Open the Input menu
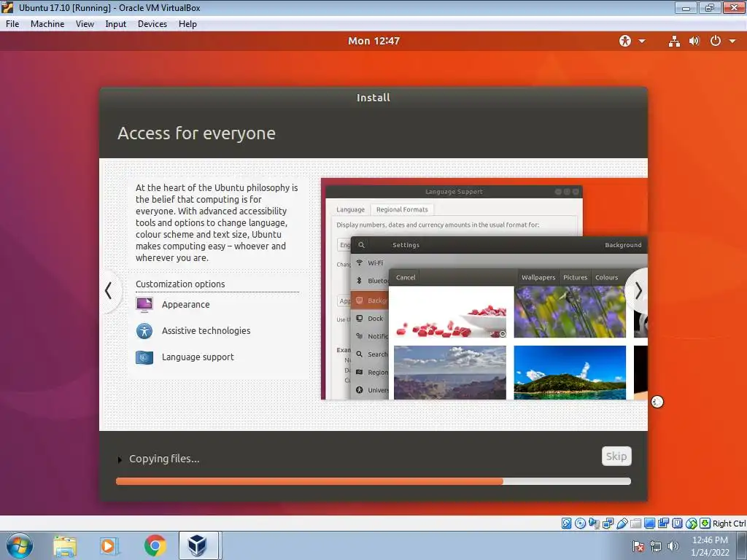The width and height of the screenshot is (747, 560). [x=115, y=24]
